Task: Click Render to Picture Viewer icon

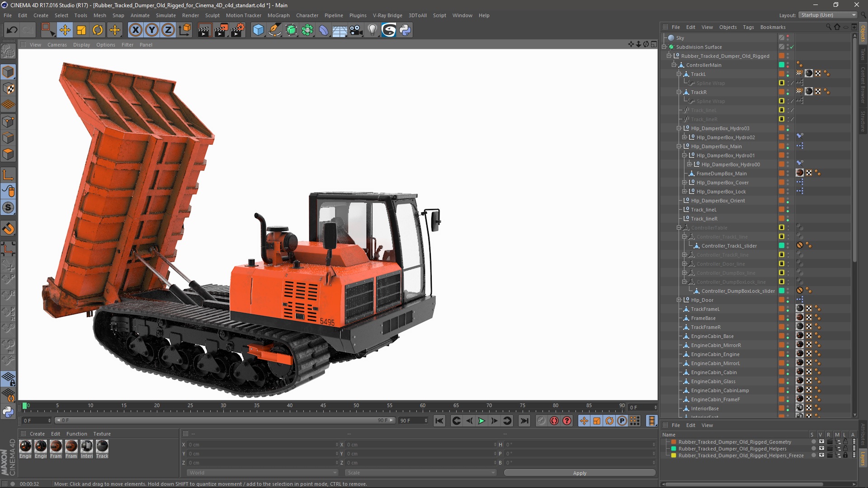Action: tap(221, 30)
